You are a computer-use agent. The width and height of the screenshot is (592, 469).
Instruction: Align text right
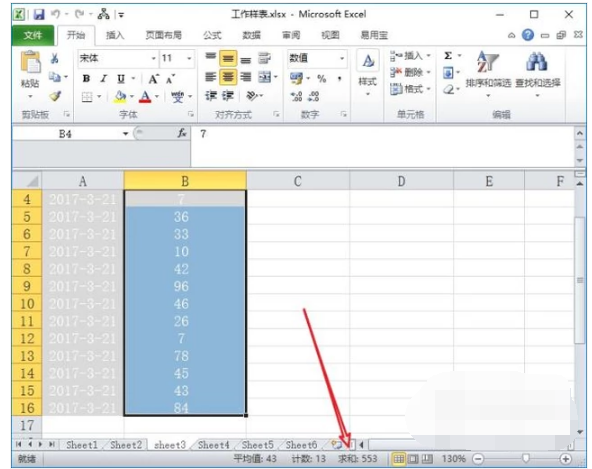[x=246, y=77]
